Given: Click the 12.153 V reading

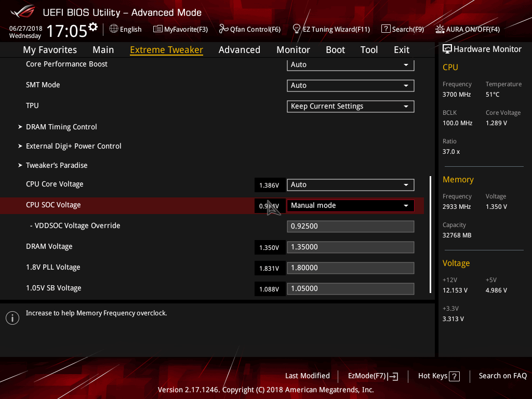Looking at the screenshot, I should pos(455,290).
